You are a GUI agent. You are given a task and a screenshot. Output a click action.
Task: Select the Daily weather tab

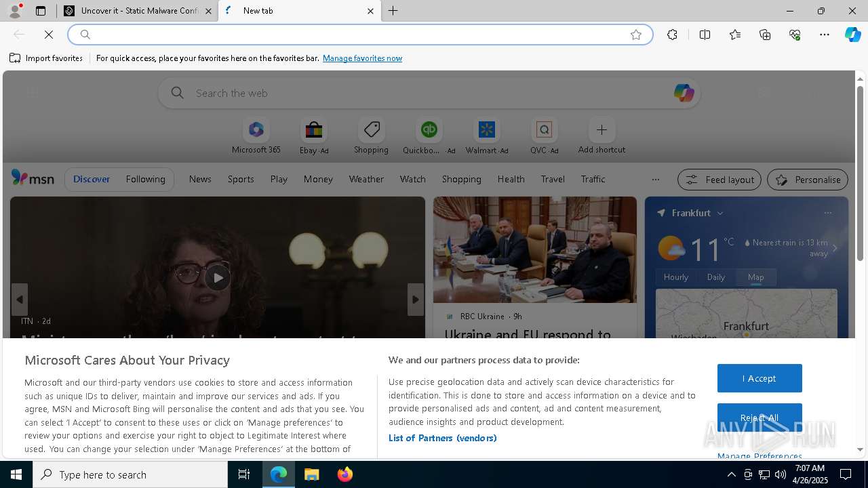point(716,277)
